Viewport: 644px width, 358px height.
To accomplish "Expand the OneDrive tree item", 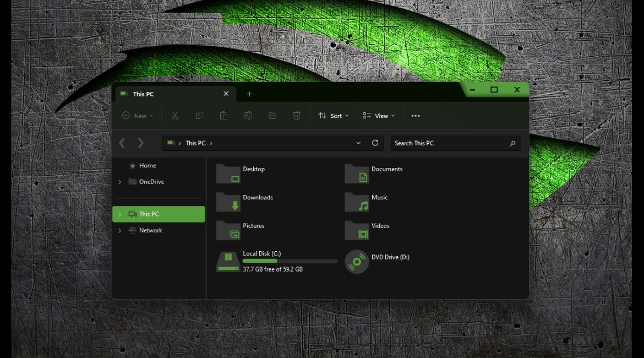I will (x=120, y=182).
